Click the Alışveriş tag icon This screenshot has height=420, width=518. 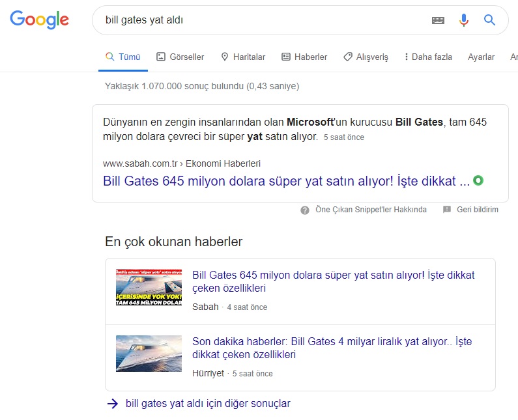347,57
